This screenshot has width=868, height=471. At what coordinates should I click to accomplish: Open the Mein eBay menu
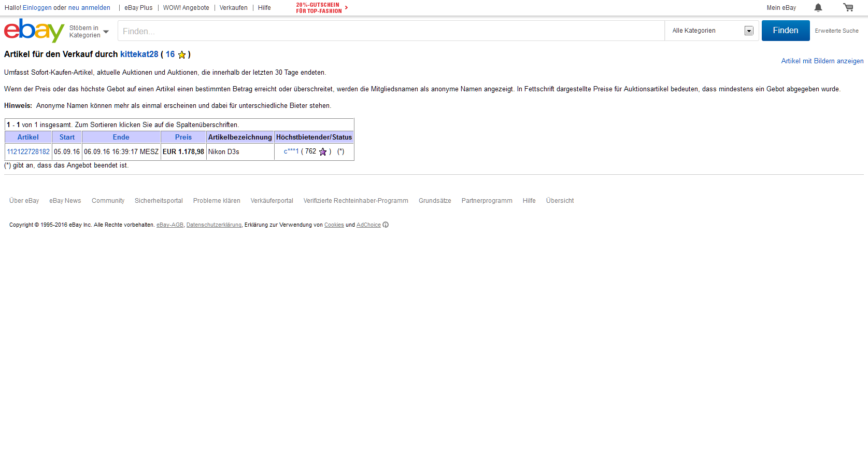781,8
